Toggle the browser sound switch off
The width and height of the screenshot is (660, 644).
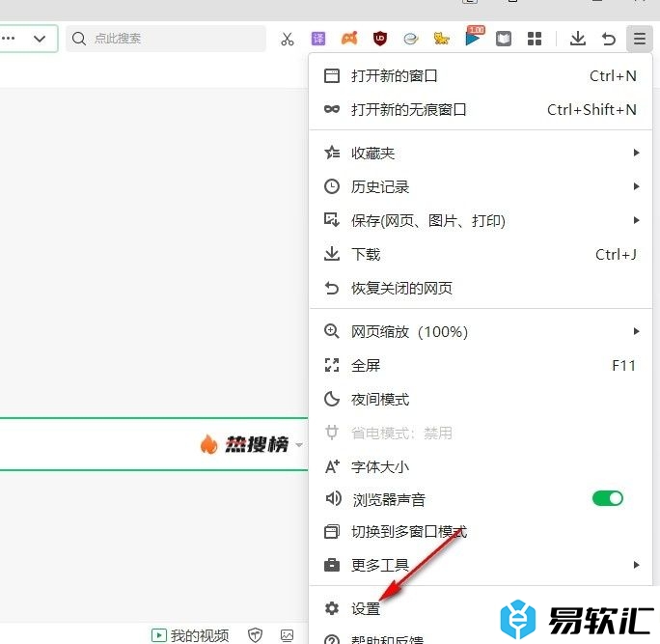point(607,498)
